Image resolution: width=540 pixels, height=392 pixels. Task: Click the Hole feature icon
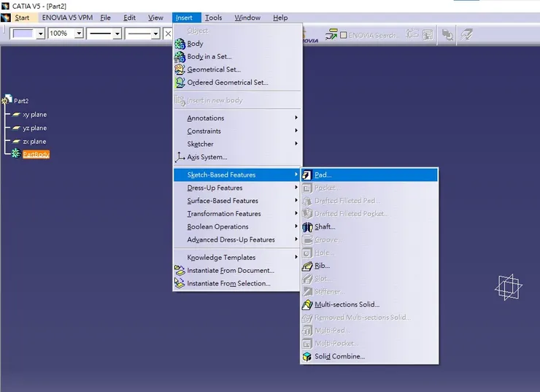click(306, 253)
